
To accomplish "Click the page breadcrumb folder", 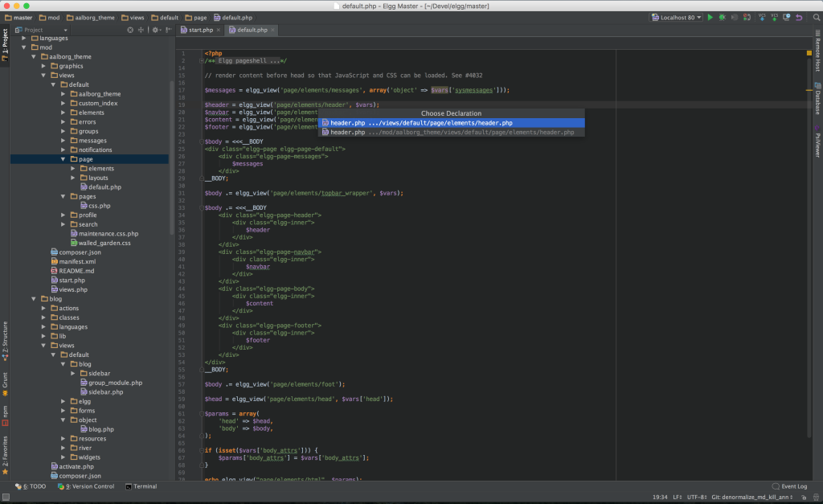I will 196,18.
